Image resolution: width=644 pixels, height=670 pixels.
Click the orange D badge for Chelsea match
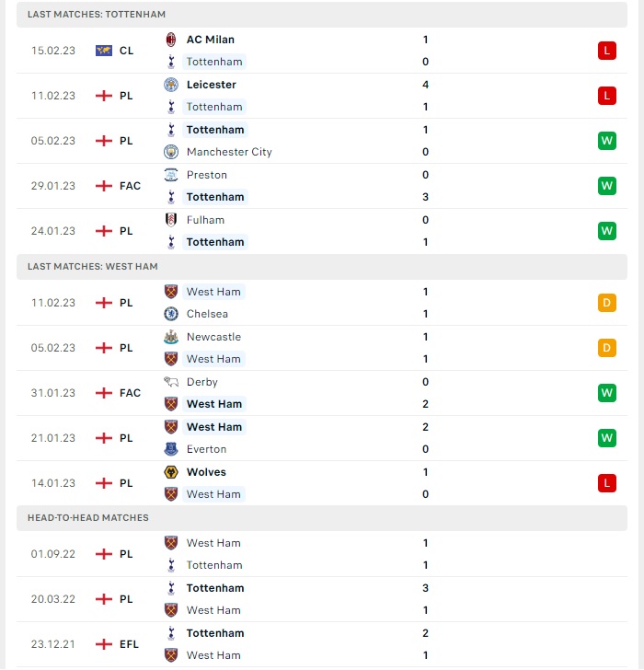tap(607, 303)
